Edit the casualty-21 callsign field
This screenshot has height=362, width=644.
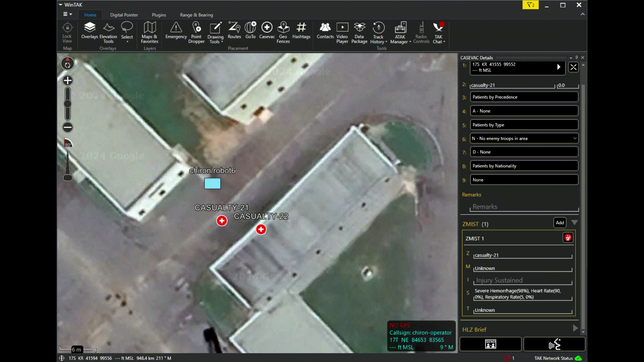pyautogui.click(x=512, y=85)
